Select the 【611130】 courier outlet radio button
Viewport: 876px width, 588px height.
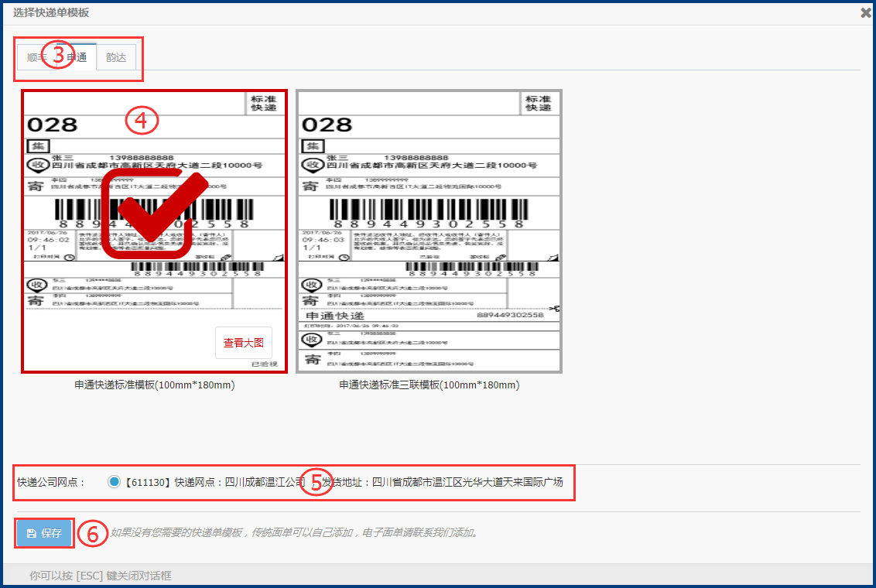(114, 481)
